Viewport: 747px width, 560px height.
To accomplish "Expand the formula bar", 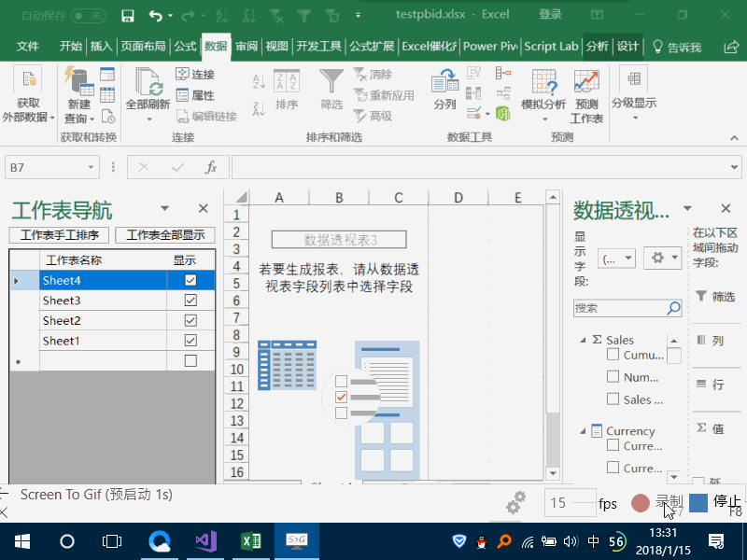I will click(734, 167).
